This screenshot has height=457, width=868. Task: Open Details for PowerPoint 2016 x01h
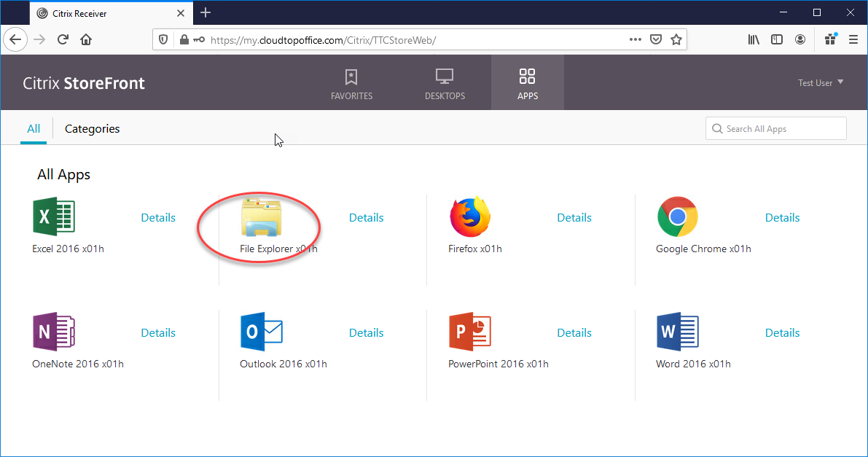[574, 333]
